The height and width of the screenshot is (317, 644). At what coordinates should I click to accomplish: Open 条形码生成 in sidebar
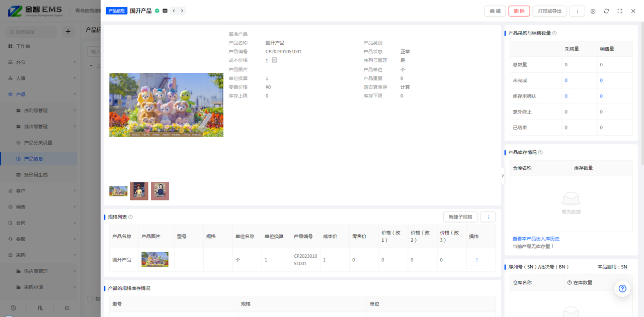coord(39,175)
